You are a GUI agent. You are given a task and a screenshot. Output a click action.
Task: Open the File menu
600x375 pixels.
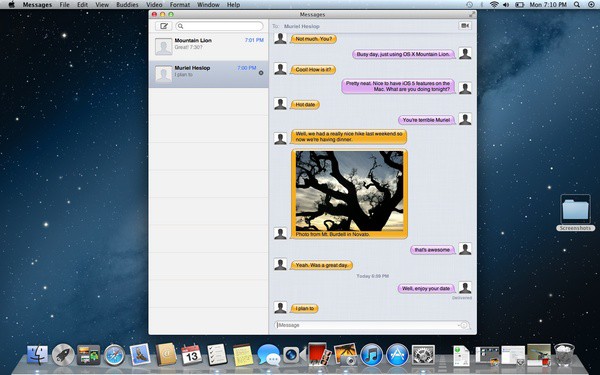click(x=64, y=5)
